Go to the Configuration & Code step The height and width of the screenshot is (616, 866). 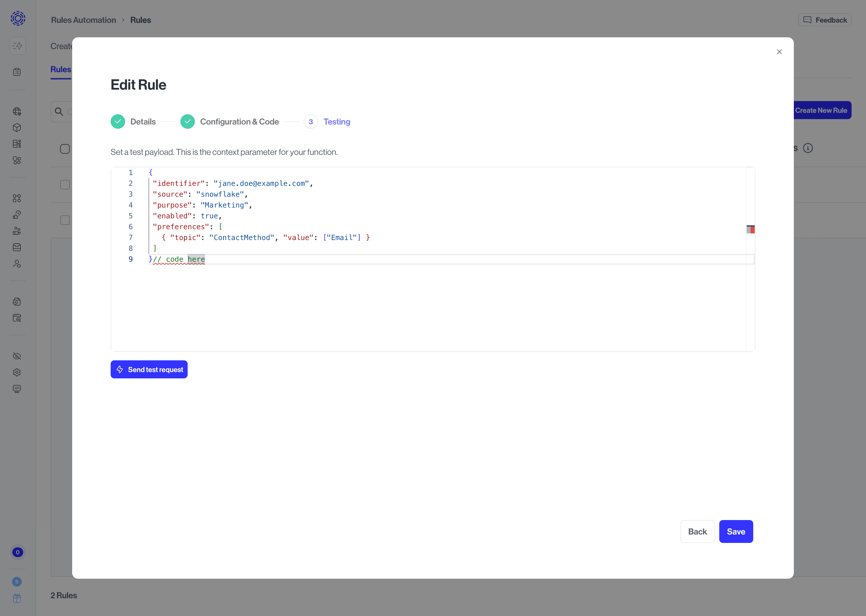coord(229,122)
